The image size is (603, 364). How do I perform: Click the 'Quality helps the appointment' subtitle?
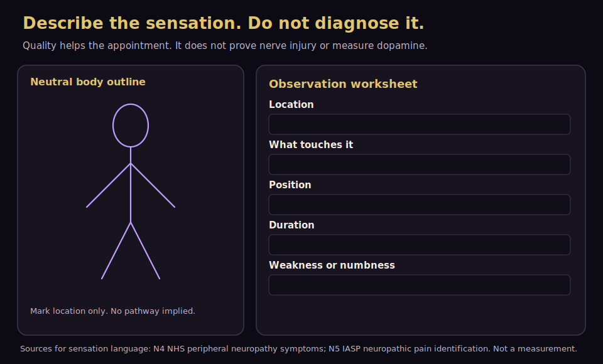(225, 45)
